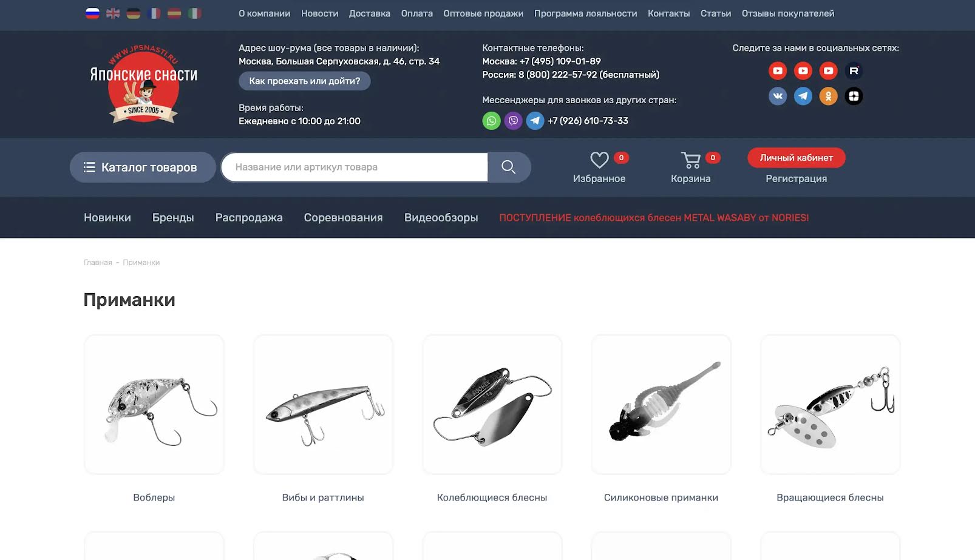This screenshot has height=560, width=975.
Task: Follow the METAL WASABY arrival announcement link
Action: pos(654,217)
